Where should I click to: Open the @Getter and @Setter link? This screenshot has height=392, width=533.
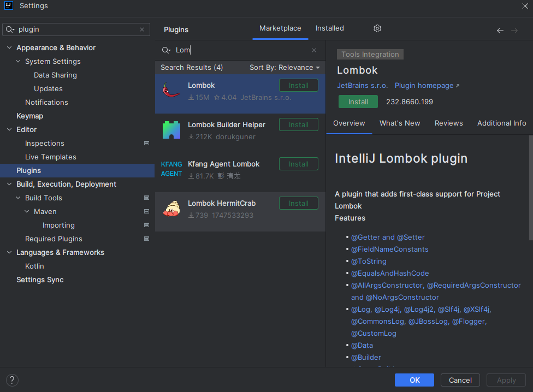[388, 237]
